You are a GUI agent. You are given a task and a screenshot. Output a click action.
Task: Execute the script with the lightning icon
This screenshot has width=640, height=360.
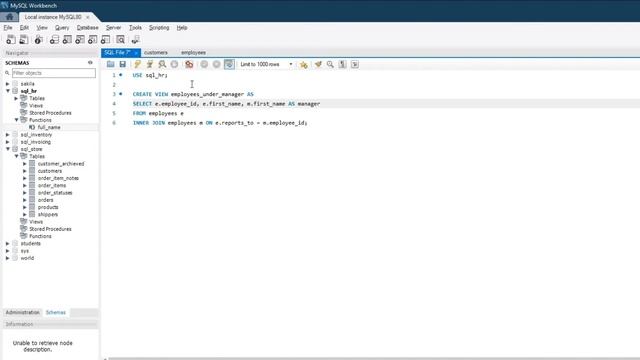[x=138, y=64]
